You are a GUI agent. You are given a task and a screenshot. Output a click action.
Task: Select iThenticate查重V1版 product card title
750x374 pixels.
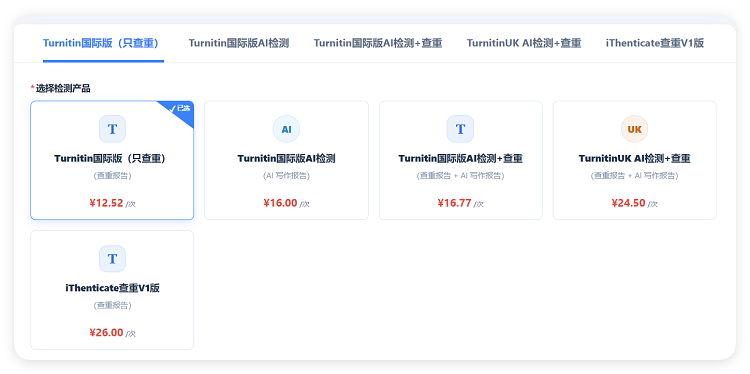[112, 288]
